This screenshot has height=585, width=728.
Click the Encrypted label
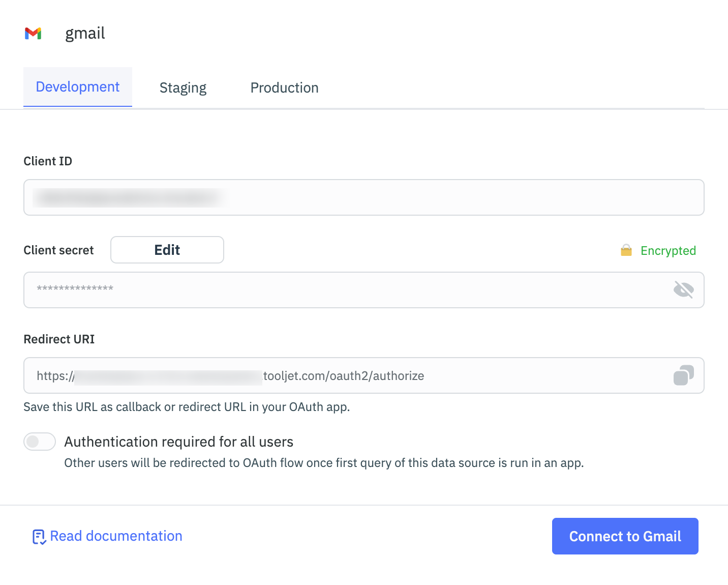pyautogui.click(x=668, y=250)
